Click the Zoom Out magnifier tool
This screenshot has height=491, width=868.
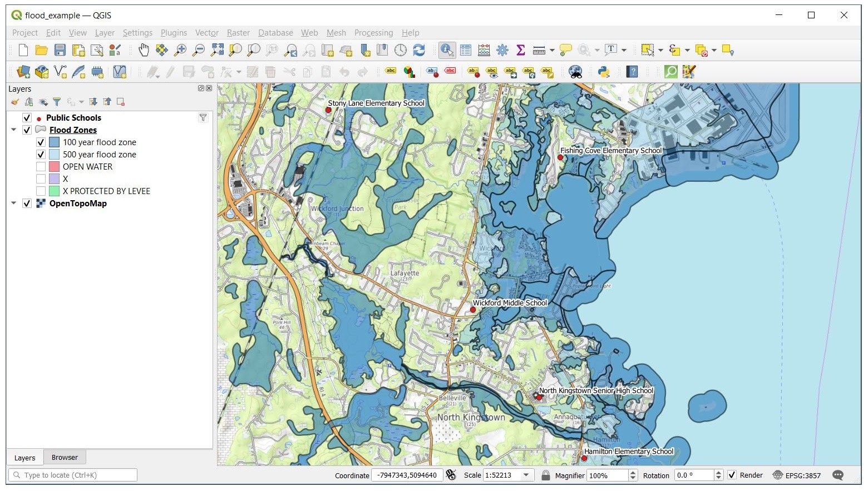(x=199, y=51)
